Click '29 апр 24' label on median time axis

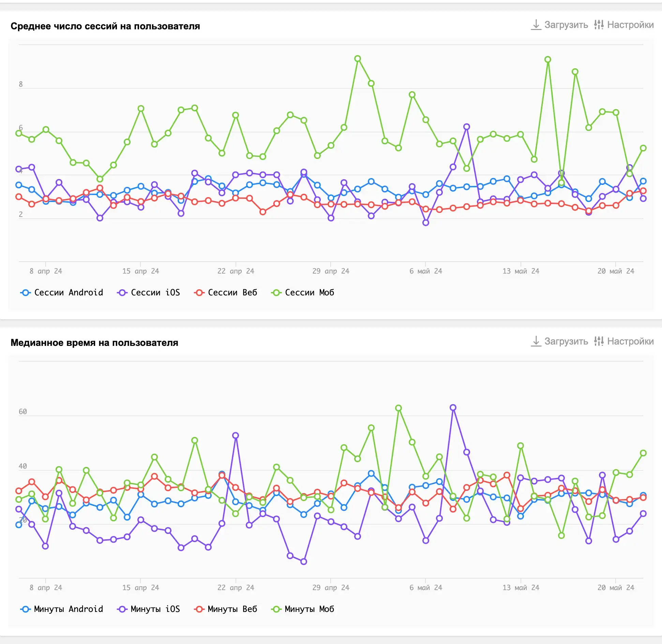tap(331, 588)
